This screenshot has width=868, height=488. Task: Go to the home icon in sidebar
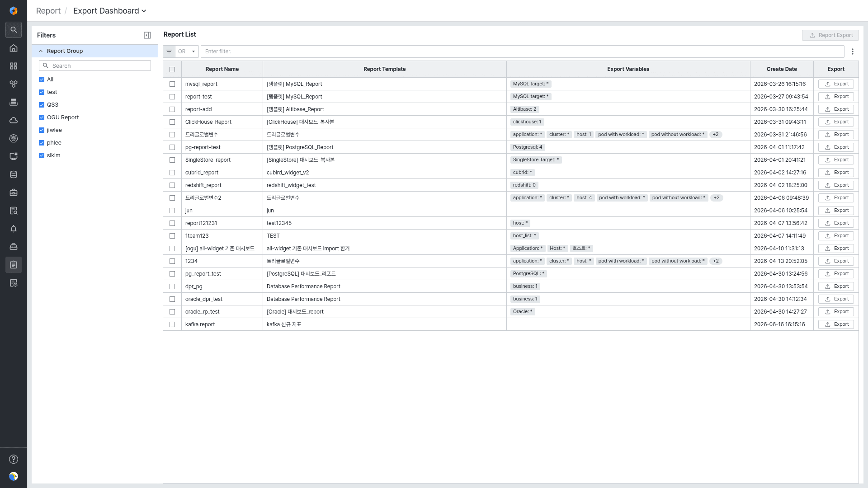click(x=14, y=48)
